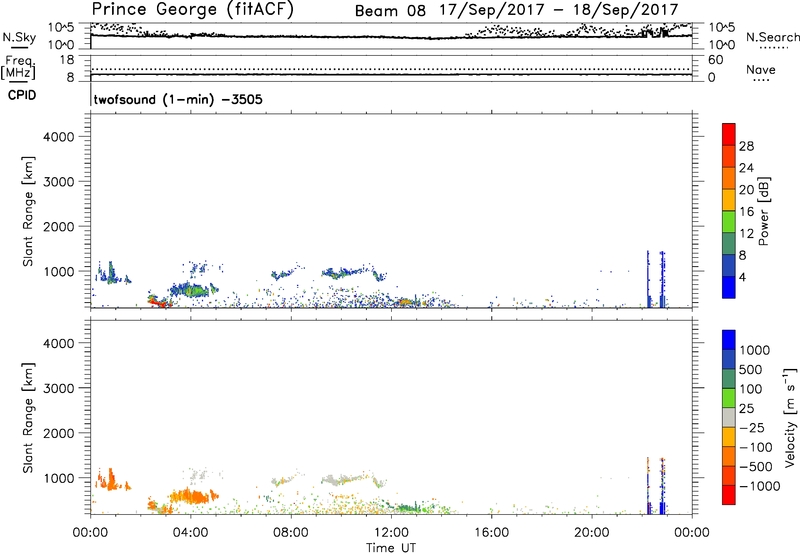Image resolution: width=800 pixels, height=554 pixels.
Task: Click the "Slant Range [km]" label of power panel
Action: [x=28, y=211]
